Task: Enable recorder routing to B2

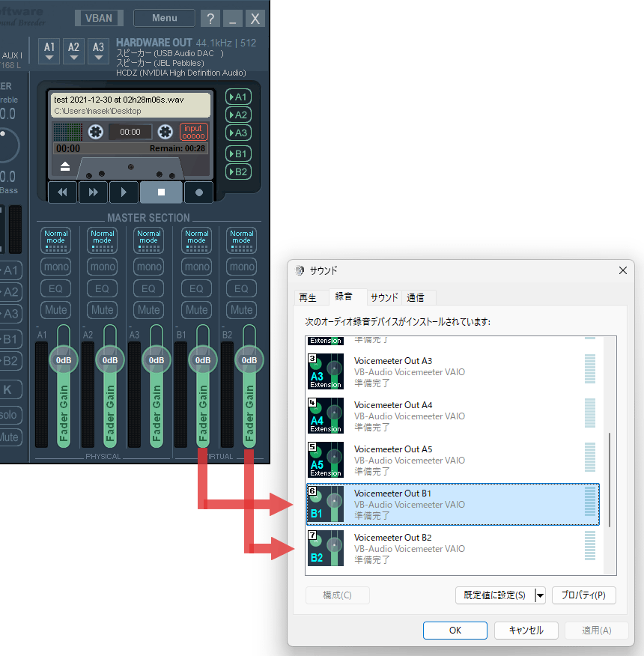Action: pos(239,171)
